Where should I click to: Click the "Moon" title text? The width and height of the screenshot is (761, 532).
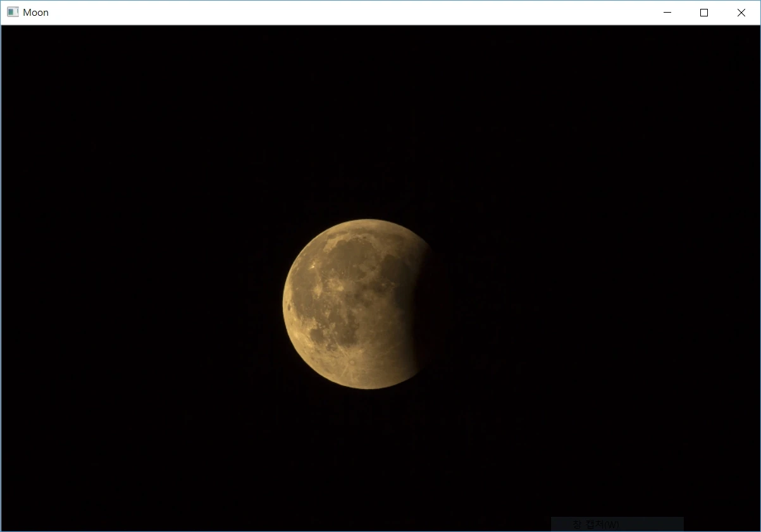(35, 13)
